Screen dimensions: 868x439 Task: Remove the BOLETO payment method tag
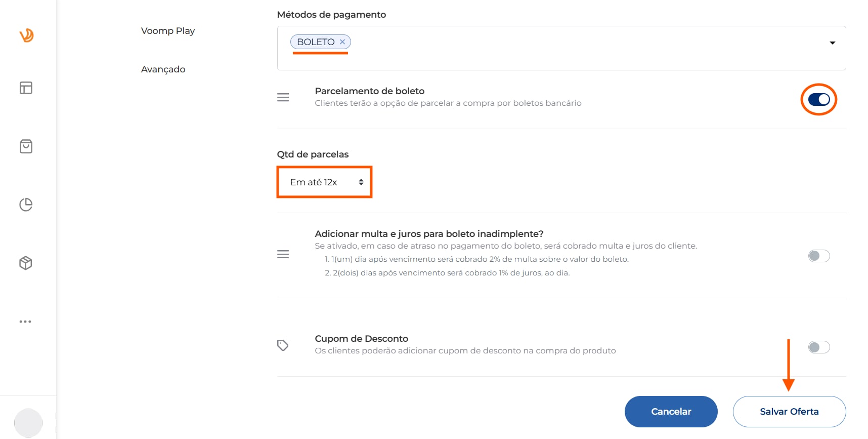click(x=342, y=42)
